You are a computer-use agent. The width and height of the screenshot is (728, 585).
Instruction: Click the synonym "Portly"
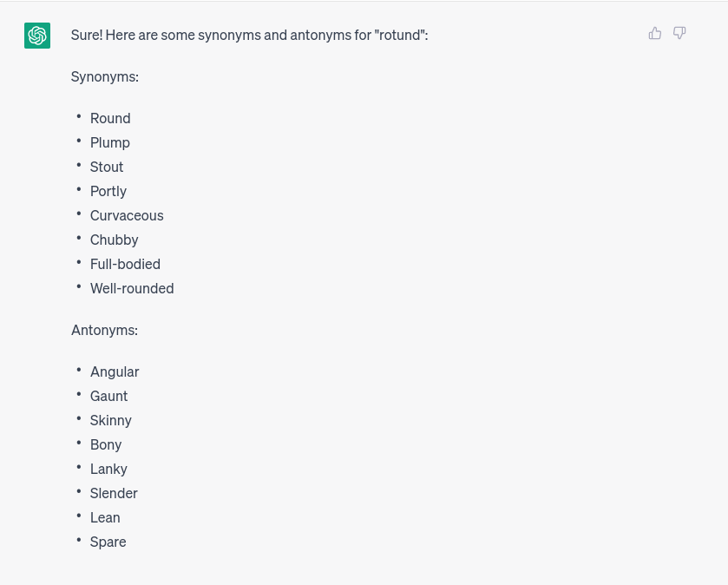coord(108,191)
